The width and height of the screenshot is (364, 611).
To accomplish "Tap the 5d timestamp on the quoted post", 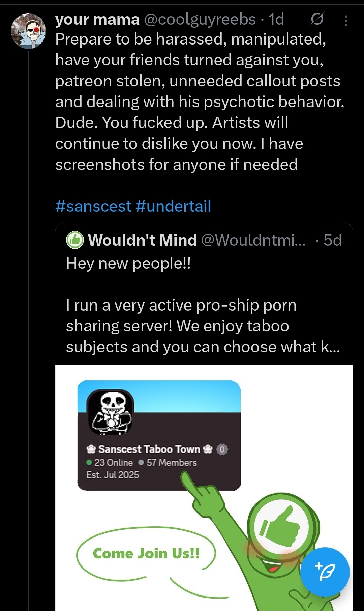I will [x=332, y=240].
